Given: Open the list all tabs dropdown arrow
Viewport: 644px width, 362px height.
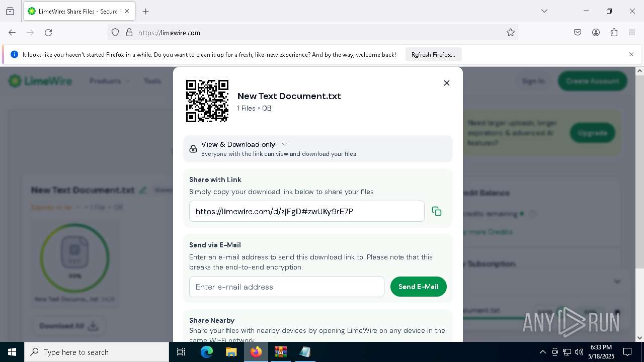Looking at the screenshot, I should [544, 11].
